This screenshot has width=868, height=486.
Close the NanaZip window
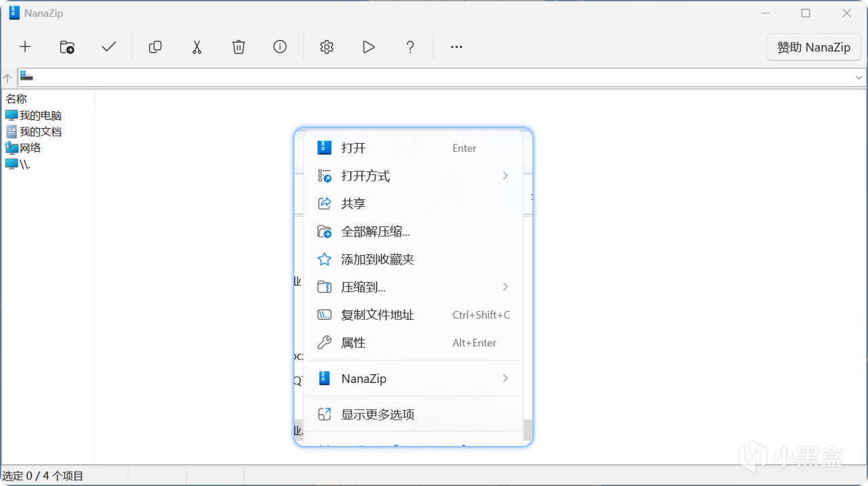[x=847, y=13]
